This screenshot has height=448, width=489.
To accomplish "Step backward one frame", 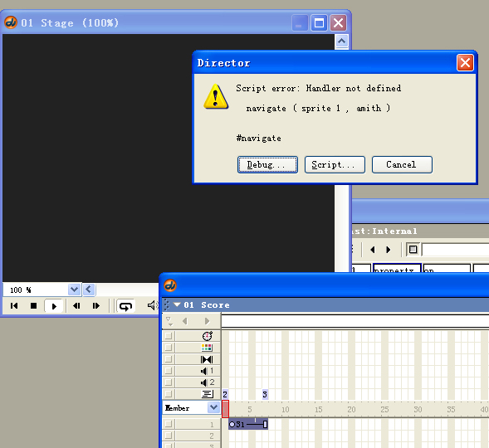I will tap(76, 305).
